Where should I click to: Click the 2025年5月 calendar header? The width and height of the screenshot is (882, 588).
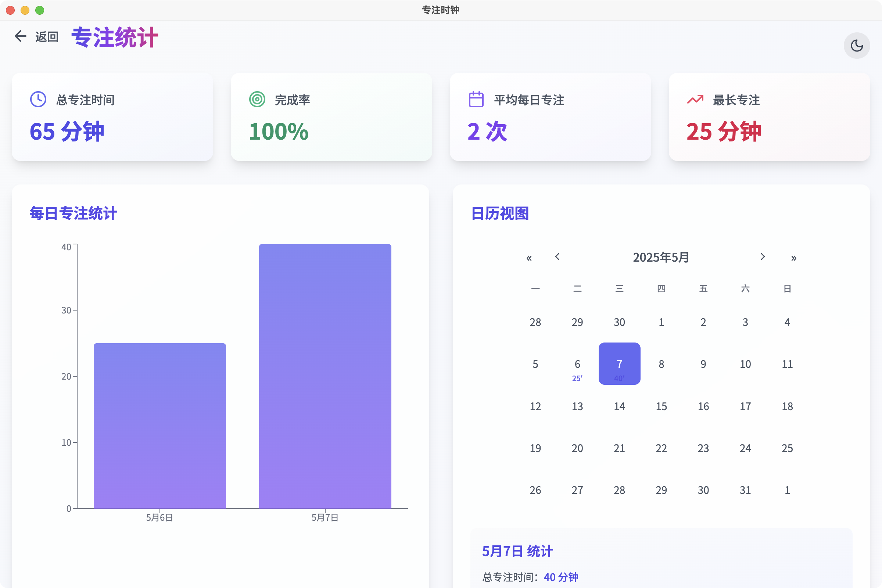click(661, 257)
